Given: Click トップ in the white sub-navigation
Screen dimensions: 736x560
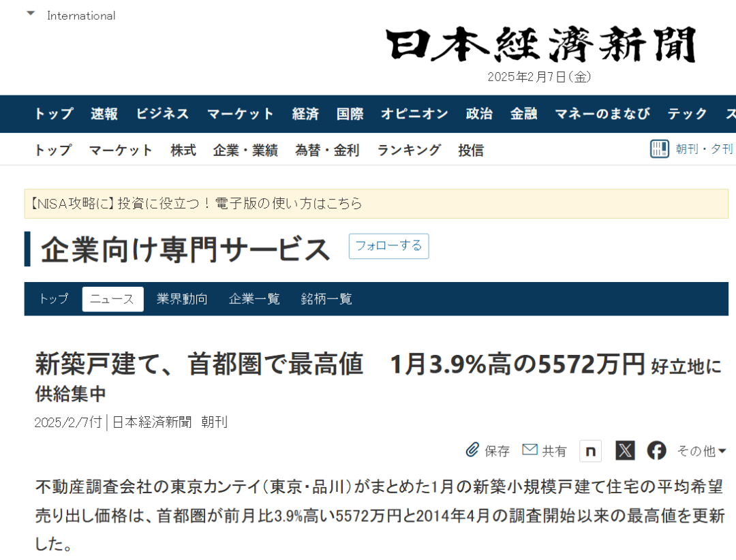Looking at the screenshot, I should pyautogui.click(x=53, y=150).
